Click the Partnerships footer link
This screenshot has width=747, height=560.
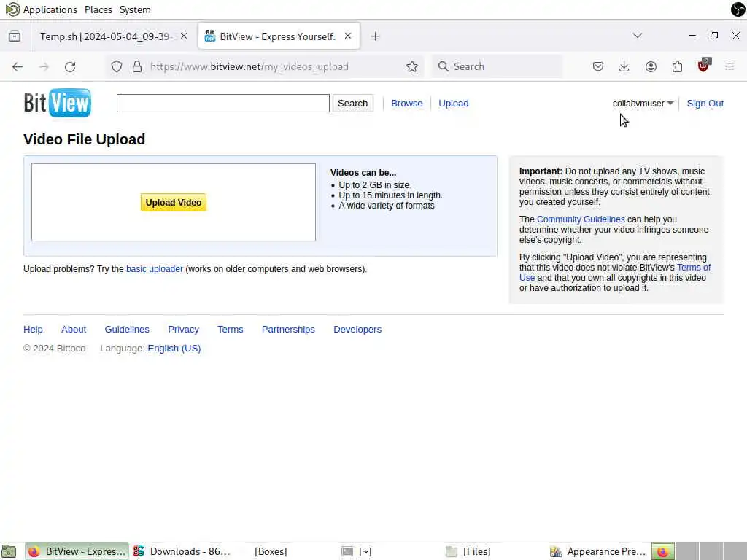pyautogui.click(x=288, y=330)
